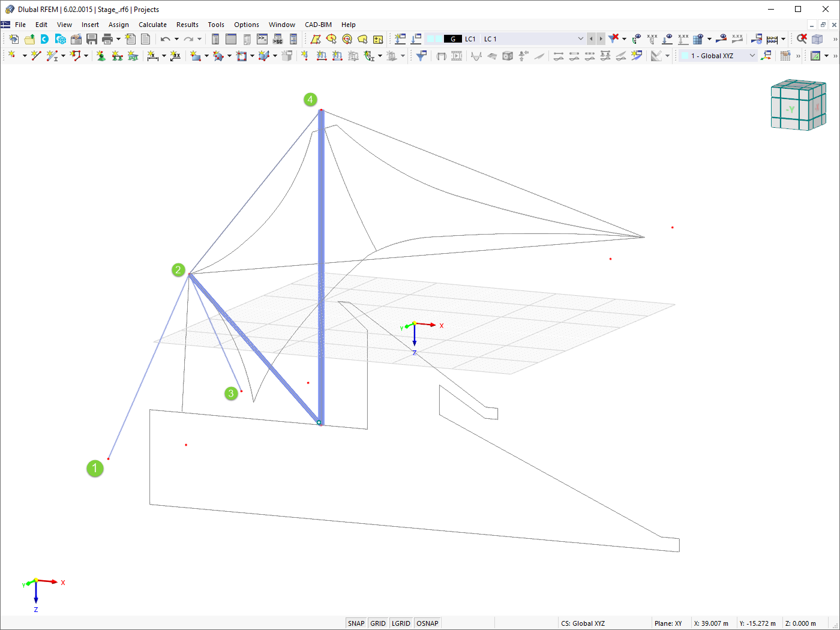Open the Help menu

tap(349, 25)
